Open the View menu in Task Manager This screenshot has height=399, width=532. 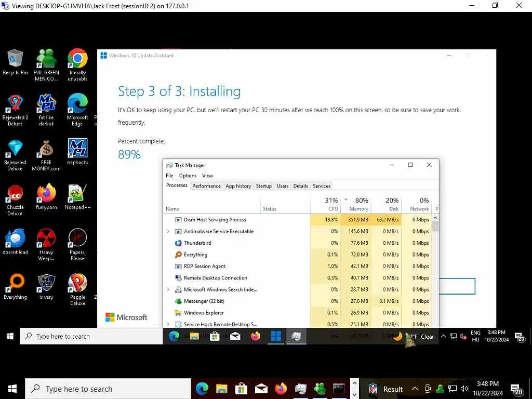[207, 176]
